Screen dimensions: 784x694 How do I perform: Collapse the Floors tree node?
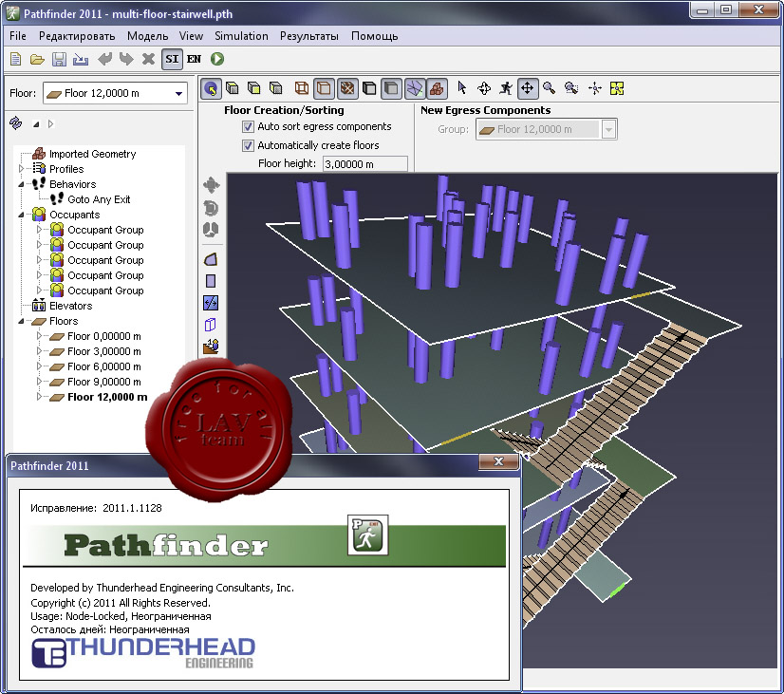coord(22,321)
